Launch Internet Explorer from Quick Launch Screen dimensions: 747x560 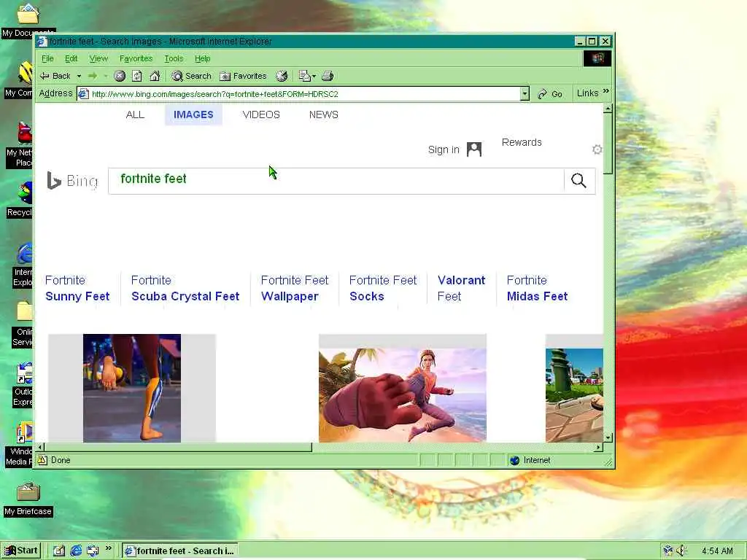click(x=76, y=551)
